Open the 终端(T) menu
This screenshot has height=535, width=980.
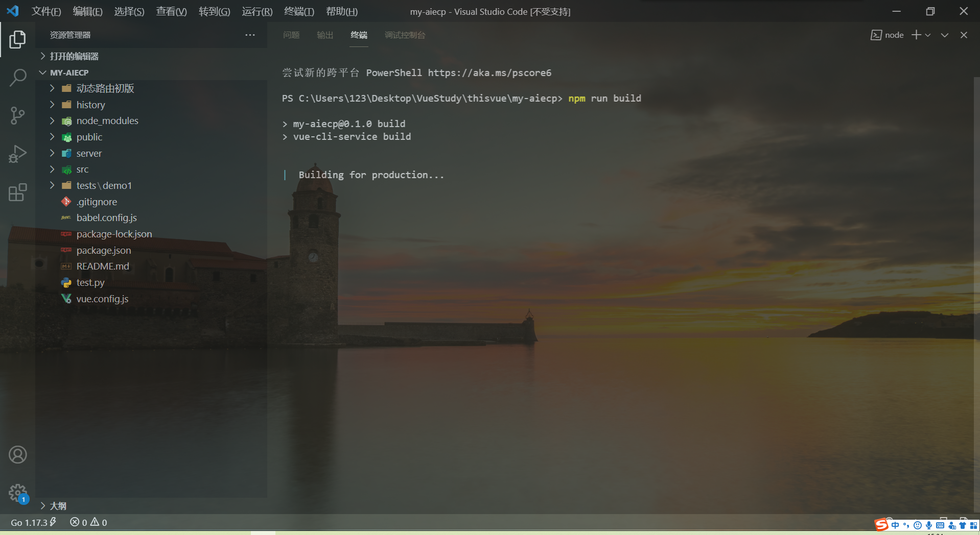click(x=299, y=11)
